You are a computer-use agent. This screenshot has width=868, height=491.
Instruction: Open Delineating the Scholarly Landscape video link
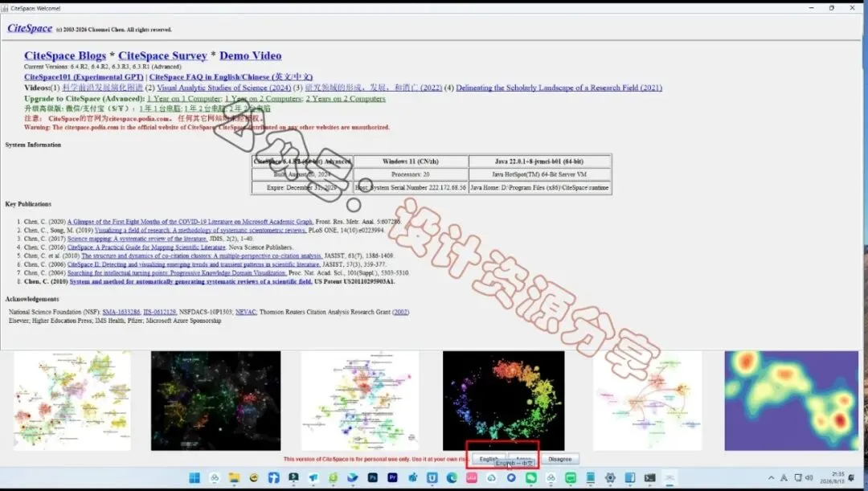(559, 88)
